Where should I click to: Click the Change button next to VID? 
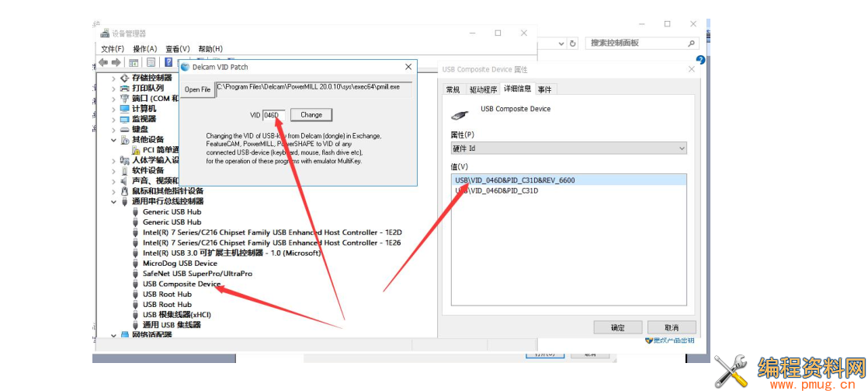[311, 115]
